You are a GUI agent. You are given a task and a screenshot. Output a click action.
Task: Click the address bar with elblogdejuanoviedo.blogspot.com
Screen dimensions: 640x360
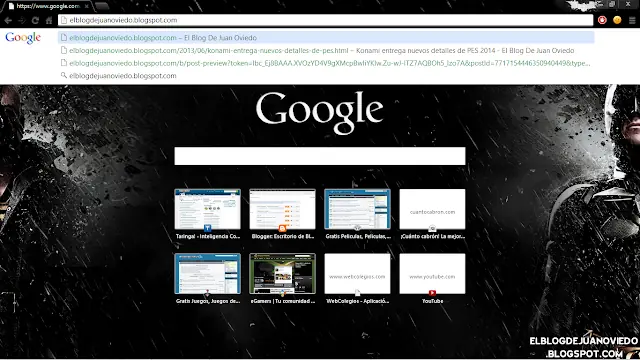tap(325, 20)
